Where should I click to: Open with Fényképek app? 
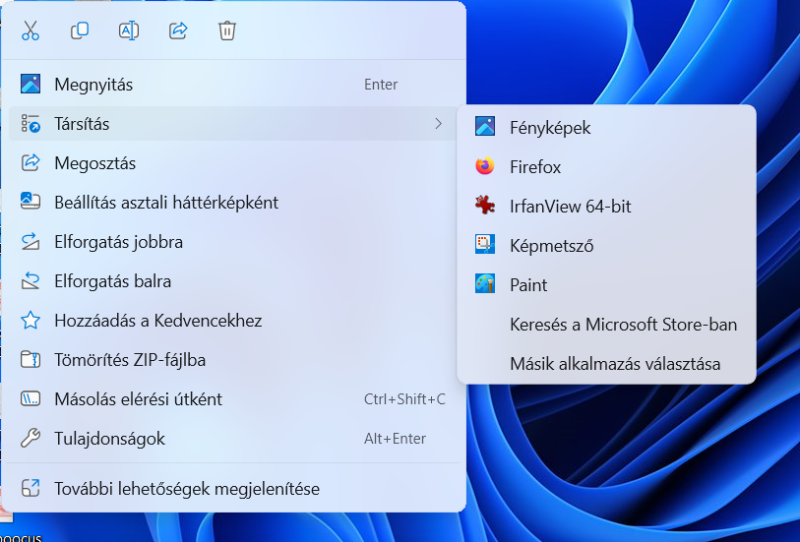607,127
